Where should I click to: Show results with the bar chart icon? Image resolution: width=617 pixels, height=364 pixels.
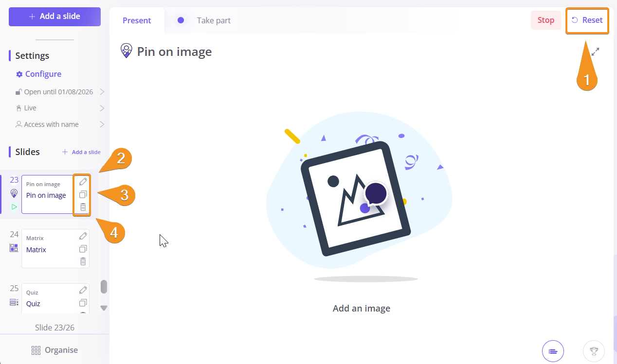553,350
